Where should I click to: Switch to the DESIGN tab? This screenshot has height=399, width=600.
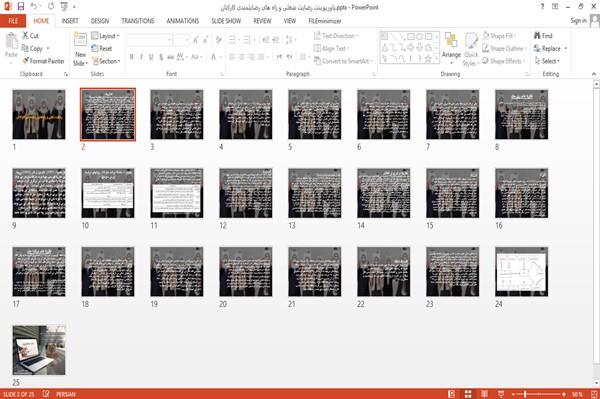click(100, 21)
